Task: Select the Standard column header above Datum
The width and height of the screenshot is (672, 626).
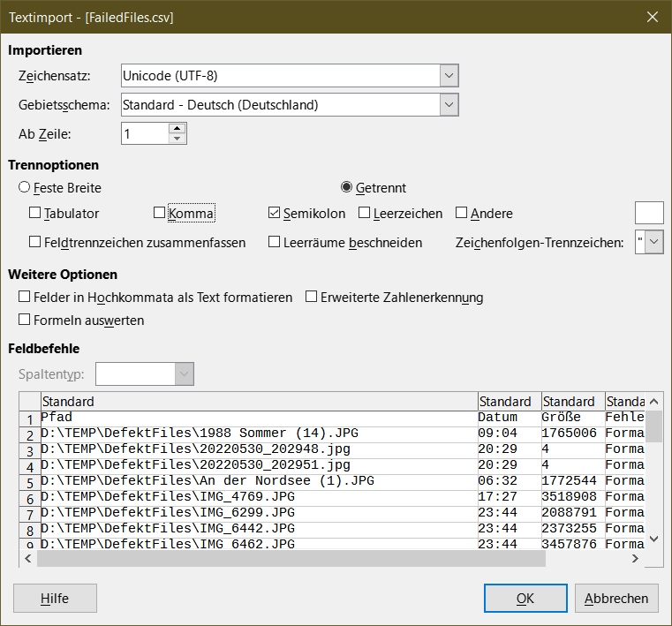Action: point(510,402)
